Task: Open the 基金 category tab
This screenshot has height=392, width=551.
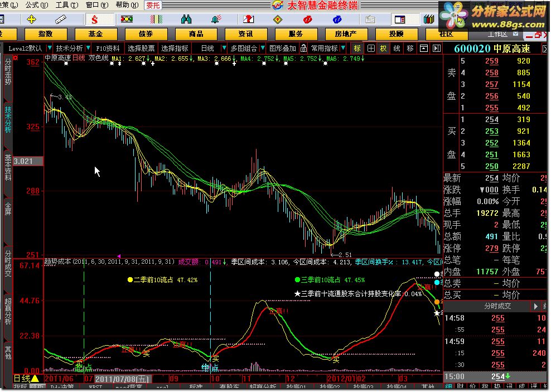Action: pos(95,34)
